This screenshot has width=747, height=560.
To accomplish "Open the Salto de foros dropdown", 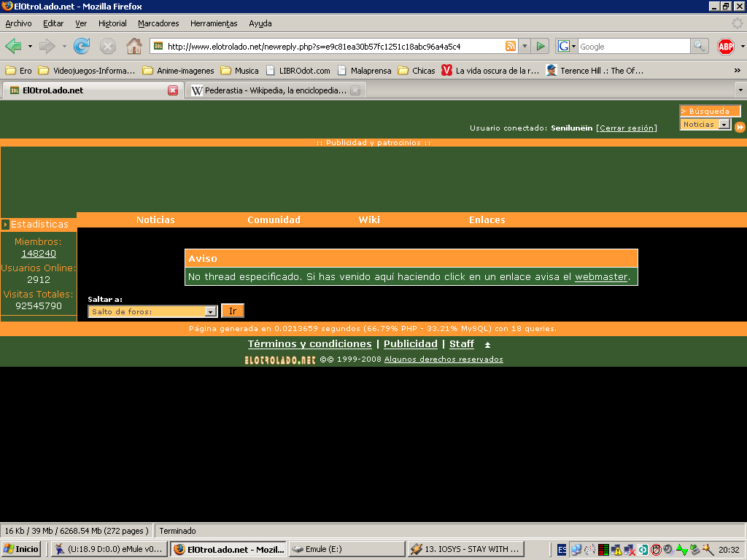I will coord(152,311).
